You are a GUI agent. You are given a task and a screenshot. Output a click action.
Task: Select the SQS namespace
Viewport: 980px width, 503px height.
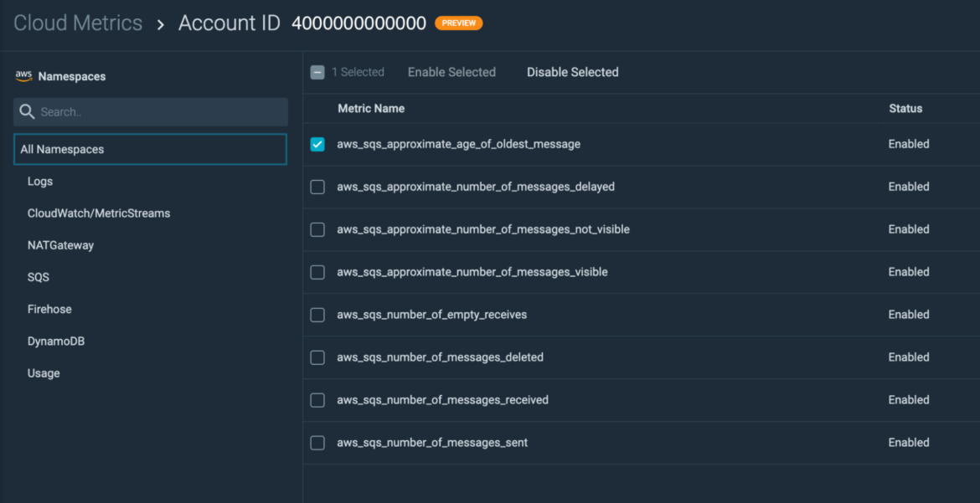click(39, 277)
